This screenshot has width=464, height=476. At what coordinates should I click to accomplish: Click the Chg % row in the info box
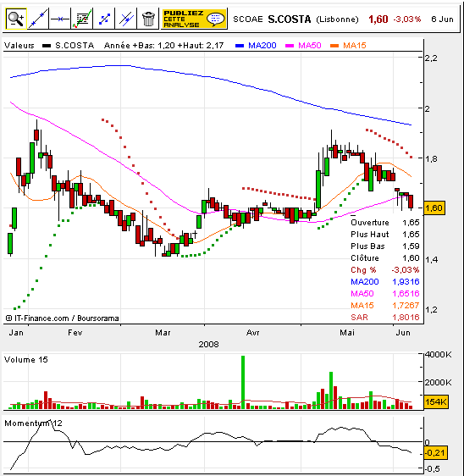click(384, 270)
